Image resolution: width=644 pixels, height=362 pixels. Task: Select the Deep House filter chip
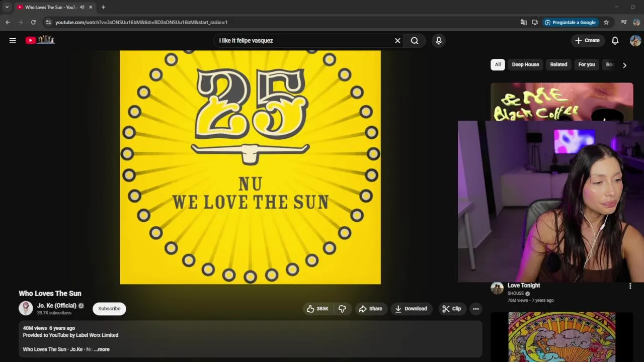pos(525,64)
